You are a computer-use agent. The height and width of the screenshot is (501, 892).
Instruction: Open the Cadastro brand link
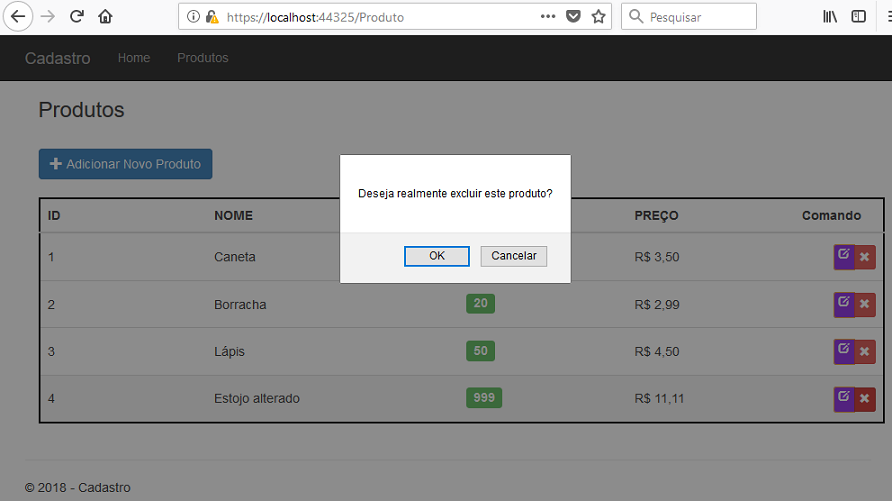[57, 58]
